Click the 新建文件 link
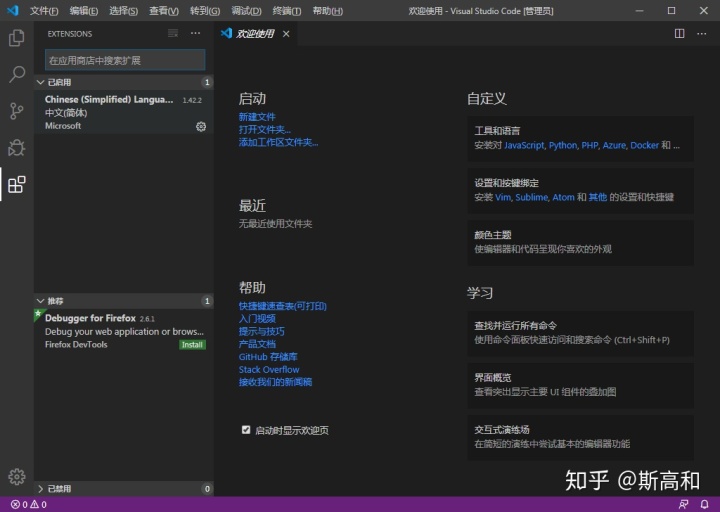 [x=257, y=117]
